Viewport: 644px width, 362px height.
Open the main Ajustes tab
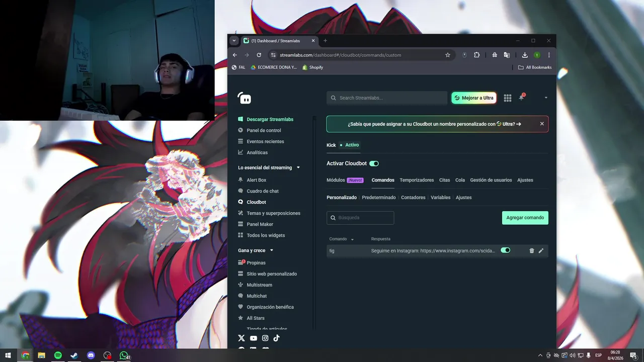tap(525, 180)
